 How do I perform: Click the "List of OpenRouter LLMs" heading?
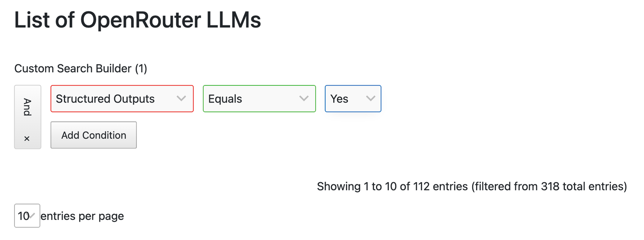(138, 20)
